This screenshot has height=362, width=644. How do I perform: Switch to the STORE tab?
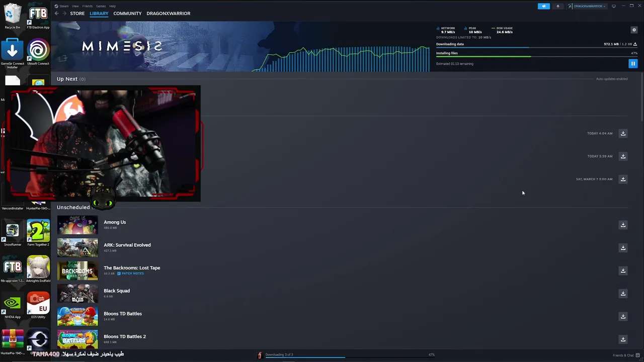click(x=77, y=14)
